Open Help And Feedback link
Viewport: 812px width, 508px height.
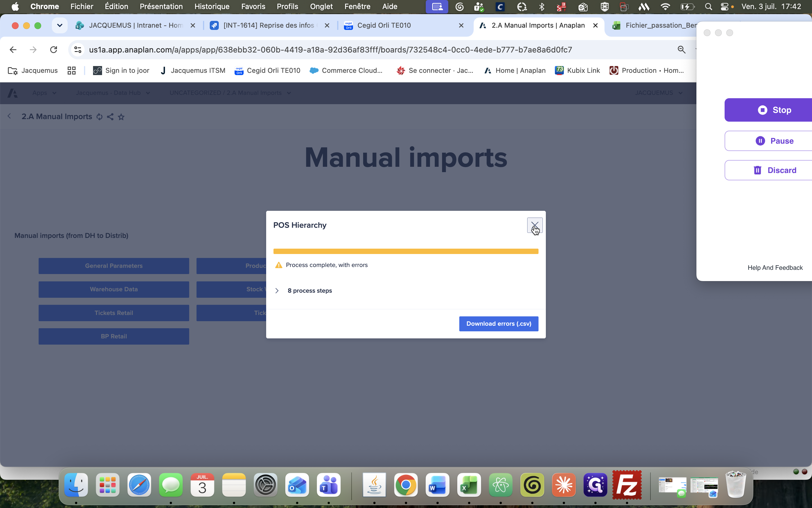pyautogui.click(x=775, y=268)
